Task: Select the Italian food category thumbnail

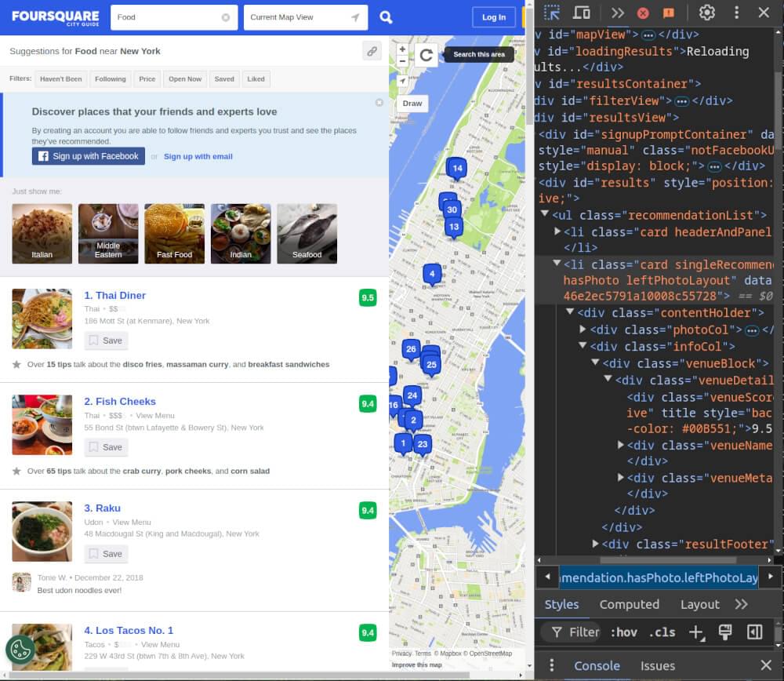Action: pos(42,233)
